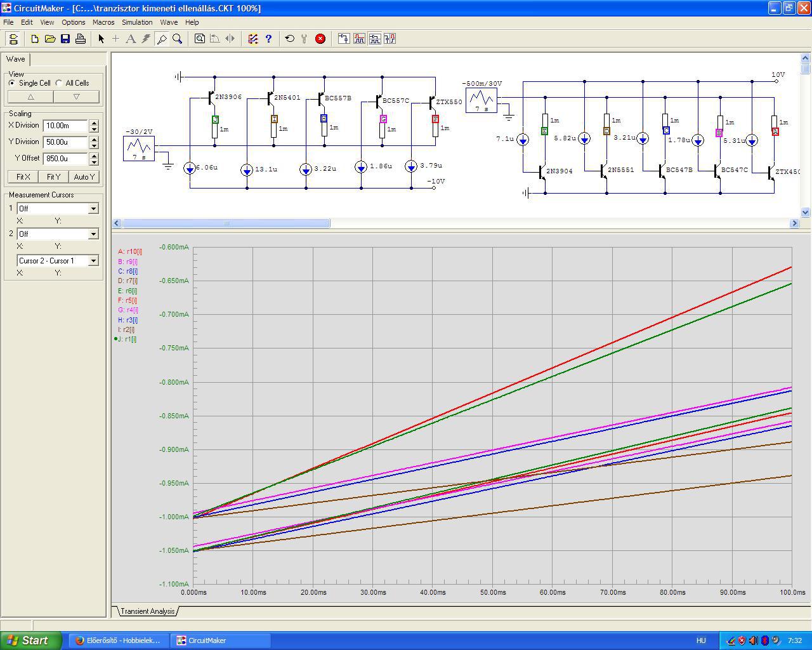The image size is (812, 650).
Task: Open the Edit menu
Action: (x=27, y=22)
